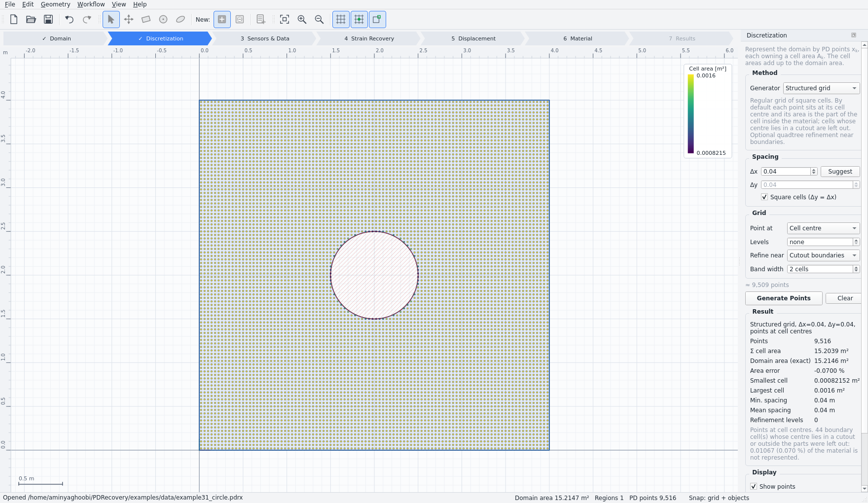868x503 pixels.
Task: Decrease refinement Levels with down arrow
Action: [856, 244]
